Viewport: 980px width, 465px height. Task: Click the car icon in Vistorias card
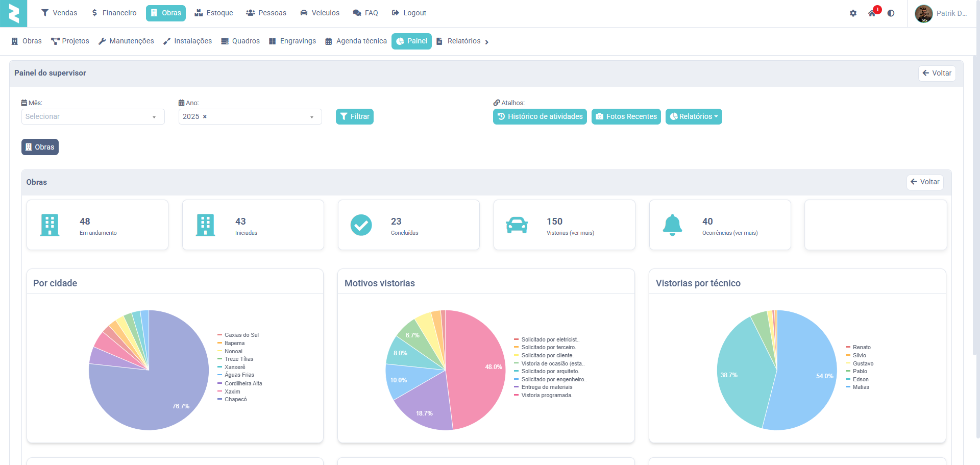click(517, 225)
